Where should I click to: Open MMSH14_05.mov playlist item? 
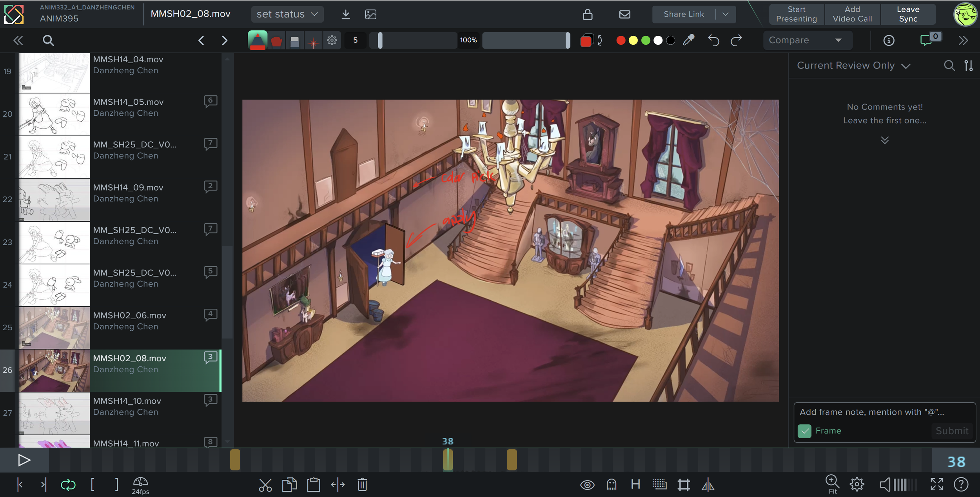pos(120,114)
